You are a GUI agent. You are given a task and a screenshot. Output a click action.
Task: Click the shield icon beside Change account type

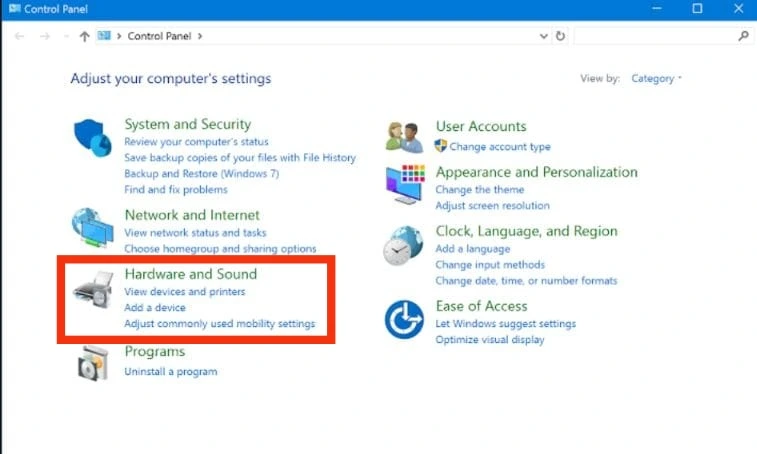(440, 146)
